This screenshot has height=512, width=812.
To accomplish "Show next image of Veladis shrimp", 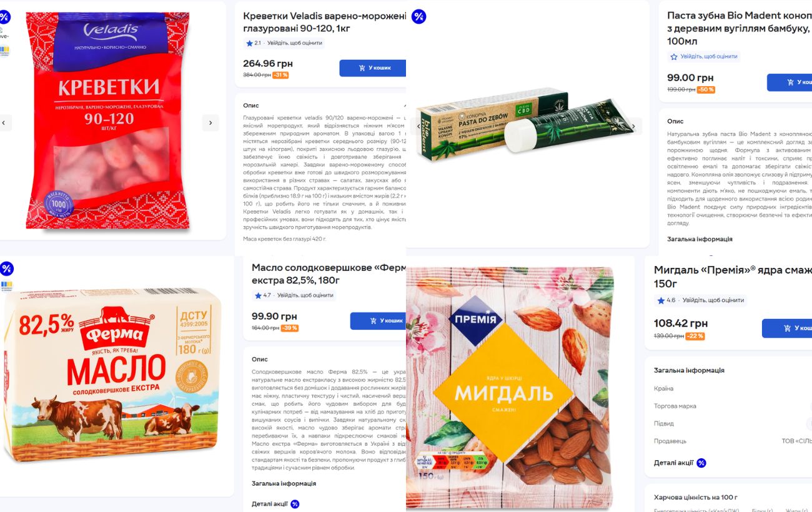I will [x=210, y=123].
